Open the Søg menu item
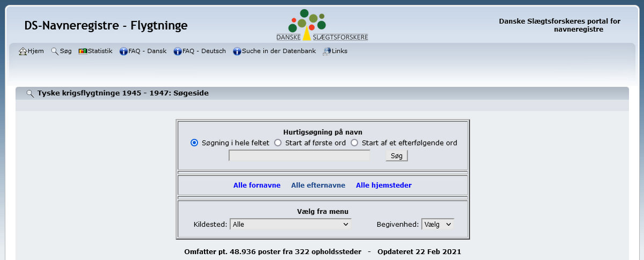Image resolution: width=644 pixels, height=260 pixels. [x=65, y=51]
